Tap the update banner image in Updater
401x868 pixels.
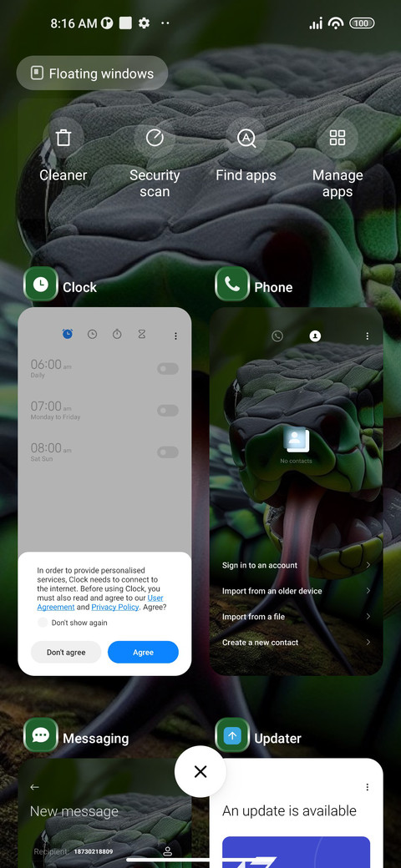(x=296, y=852)
